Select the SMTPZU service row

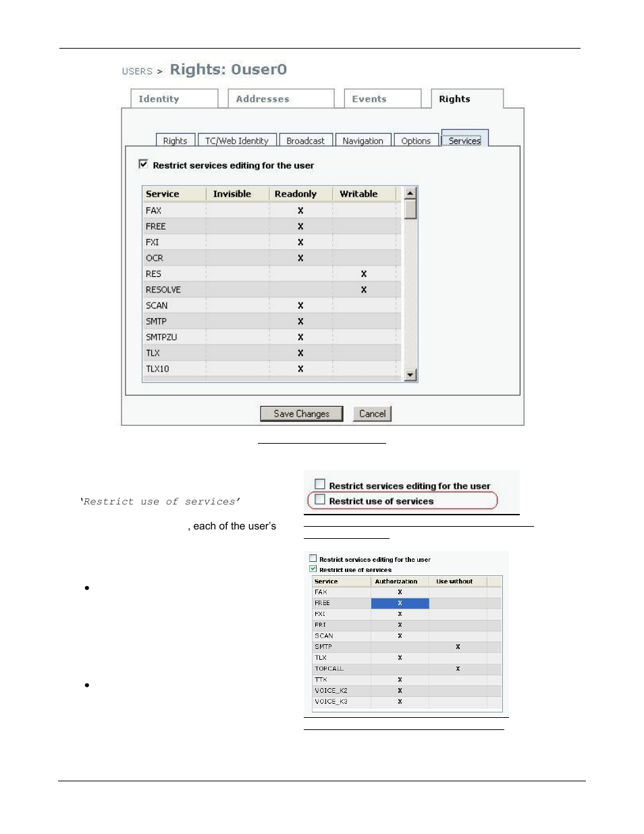point(272,337)
